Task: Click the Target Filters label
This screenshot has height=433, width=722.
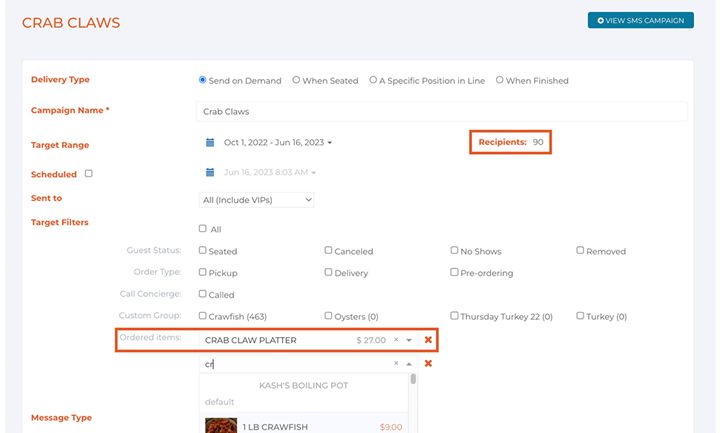Action: [59, 222]
